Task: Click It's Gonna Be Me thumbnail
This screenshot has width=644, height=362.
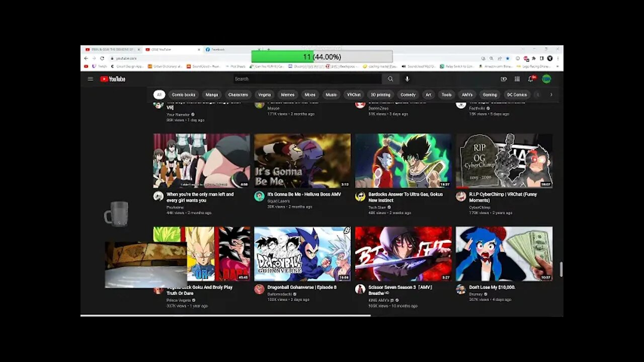Action: (302, 161)
